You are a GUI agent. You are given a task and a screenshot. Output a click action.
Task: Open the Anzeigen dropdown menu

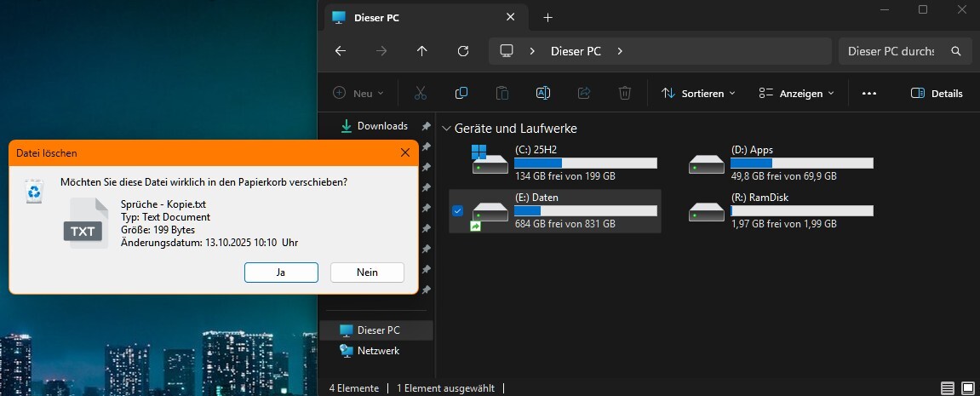tap(796, 94)
